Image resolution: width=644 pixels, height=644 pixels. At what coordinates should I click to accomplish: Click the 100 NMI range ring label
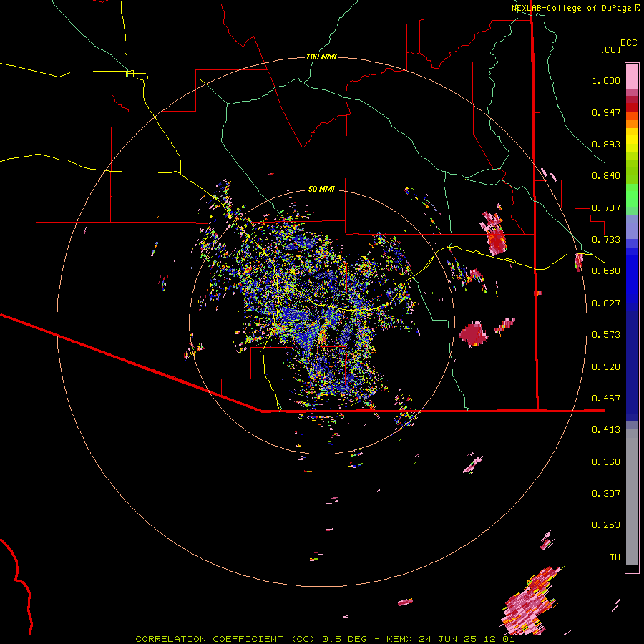(321, 57)
